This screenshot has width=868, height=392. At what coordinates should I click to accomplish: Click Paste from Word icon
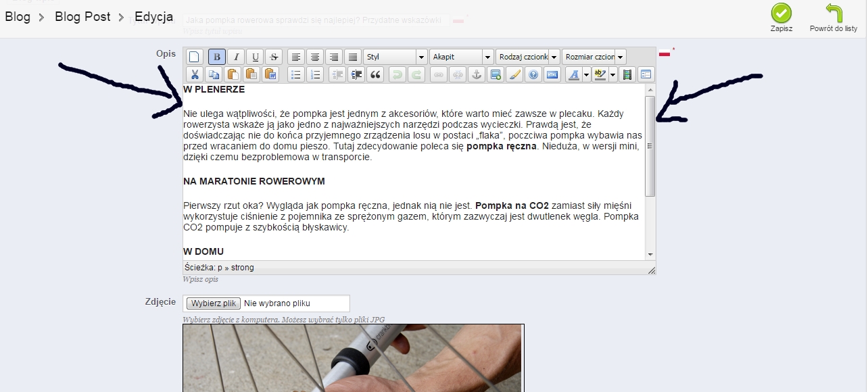pyautogui.click(x=270, y=74)
